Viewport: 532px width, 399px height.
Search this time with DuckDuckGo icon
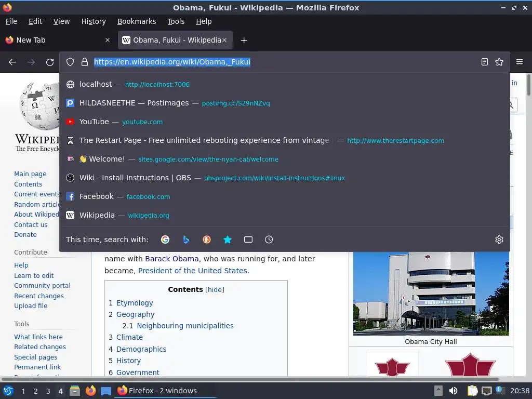click(207, 240)
